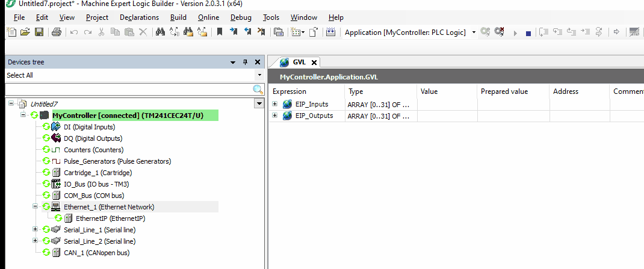The height and width of the screenshot is (269, 644).
Task: Collapse the Ethernet_1 tree node
Action: 35,206
